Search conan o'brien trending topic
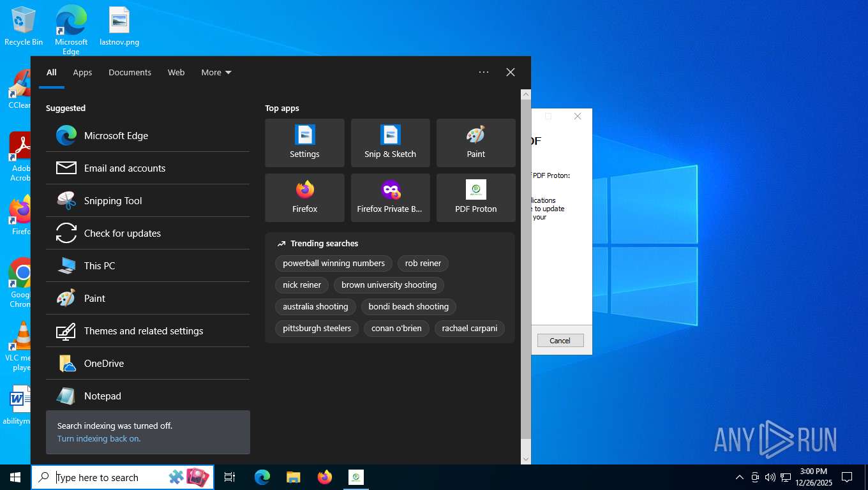Viewport: 868px width, 490px height. tap(396, 328)
